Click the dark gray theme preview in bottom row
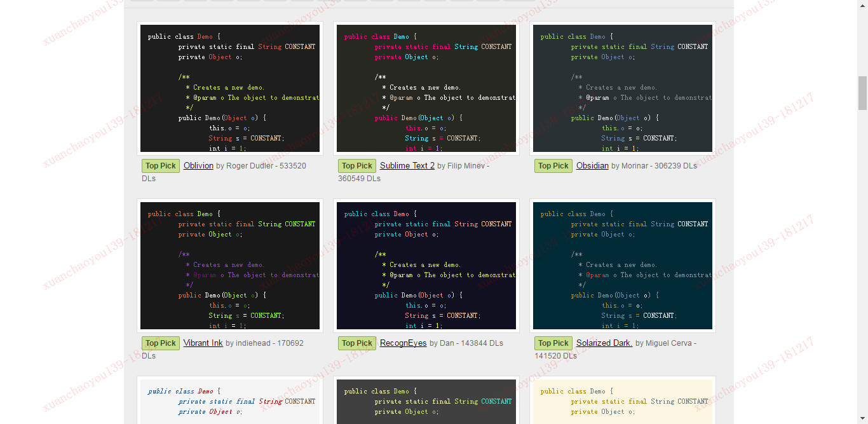This screenshot has width=868, height=424. point(426,402)
